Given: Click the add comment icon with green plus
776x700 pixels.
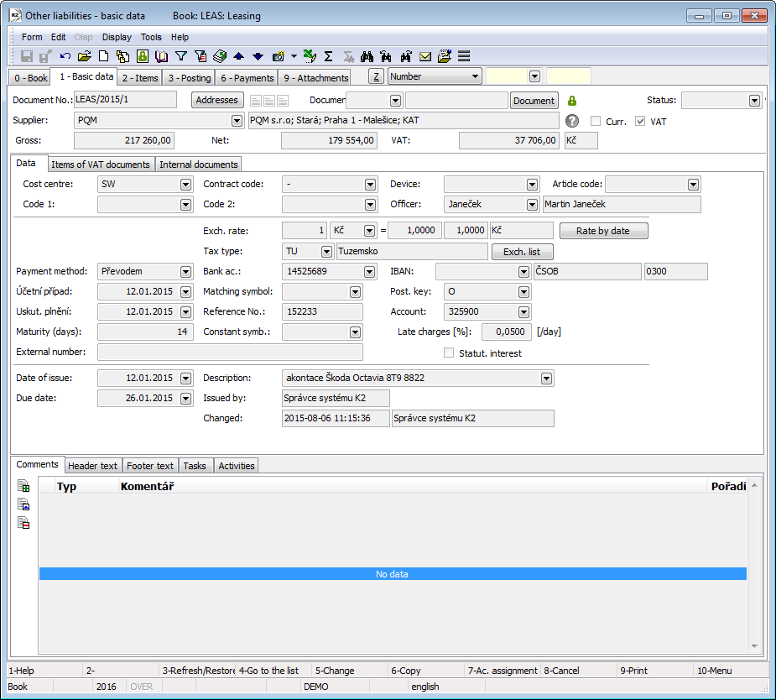Looking at the screenshot, I should tap(24, 486).
